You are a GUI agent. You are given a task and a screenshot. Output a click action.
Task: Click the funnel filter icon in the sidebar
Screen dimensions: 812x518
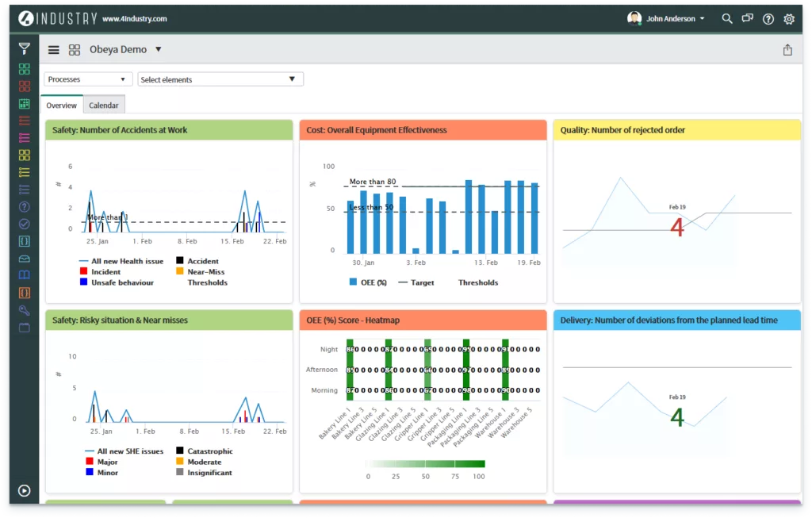point(25,48)
